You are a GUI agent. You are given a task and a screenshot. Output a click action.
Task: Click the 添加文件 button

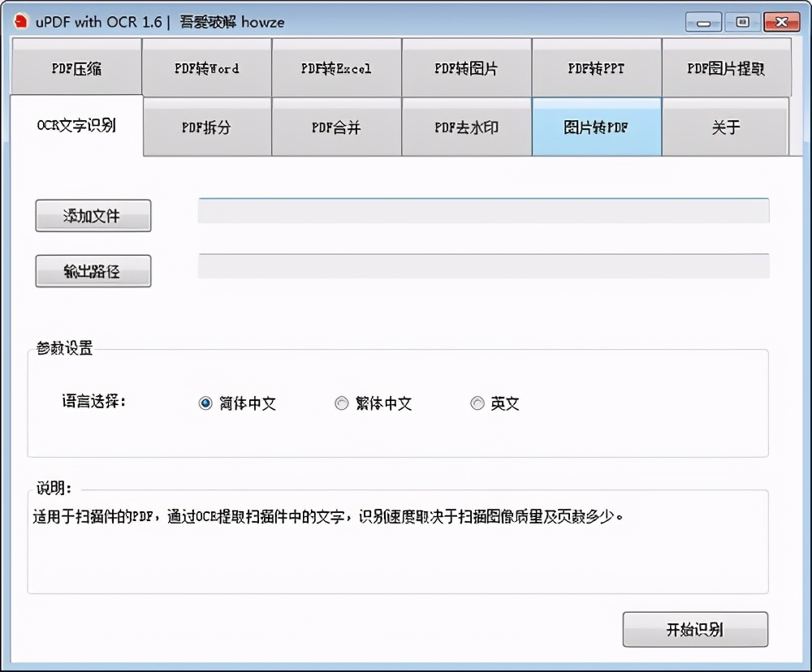[x=93, y=215]
